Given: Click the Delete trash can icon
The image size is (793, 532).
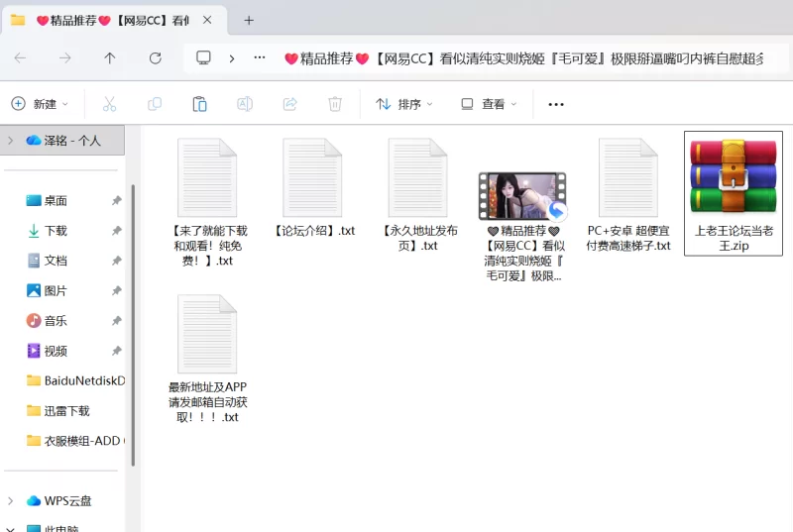Looking at the screenshot, I should pyautogui.click(x=335, y=104).
